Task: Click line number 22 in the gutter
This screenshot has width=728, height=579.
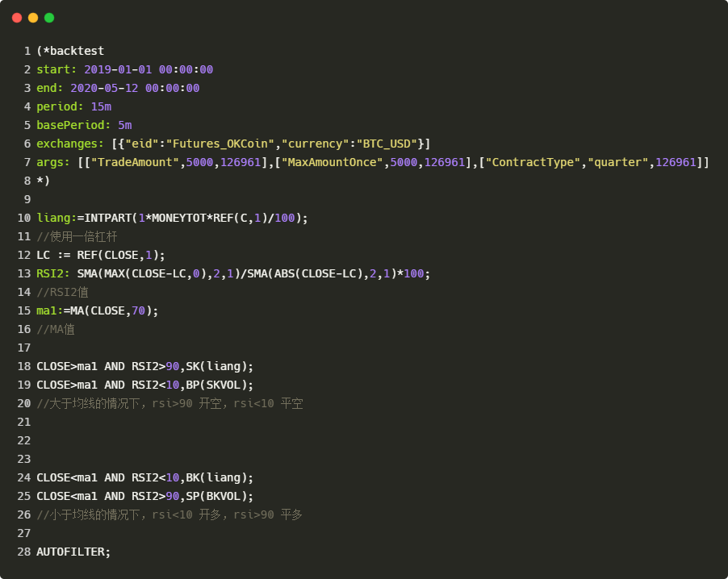Action: [24, 441]
